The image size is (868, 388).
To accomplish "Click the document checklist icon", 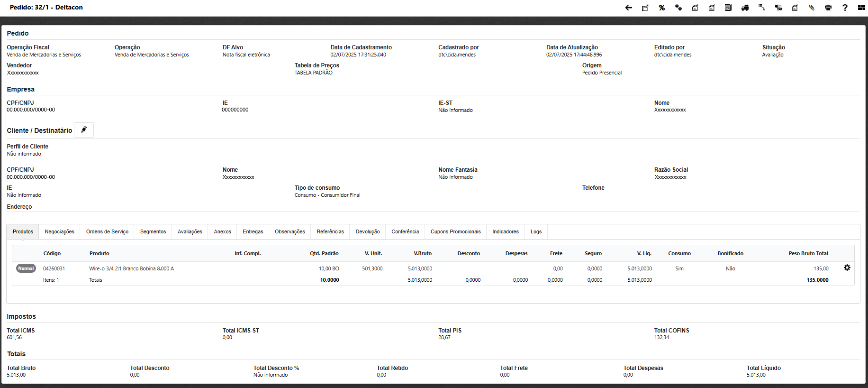I will (x=728, y=8).
